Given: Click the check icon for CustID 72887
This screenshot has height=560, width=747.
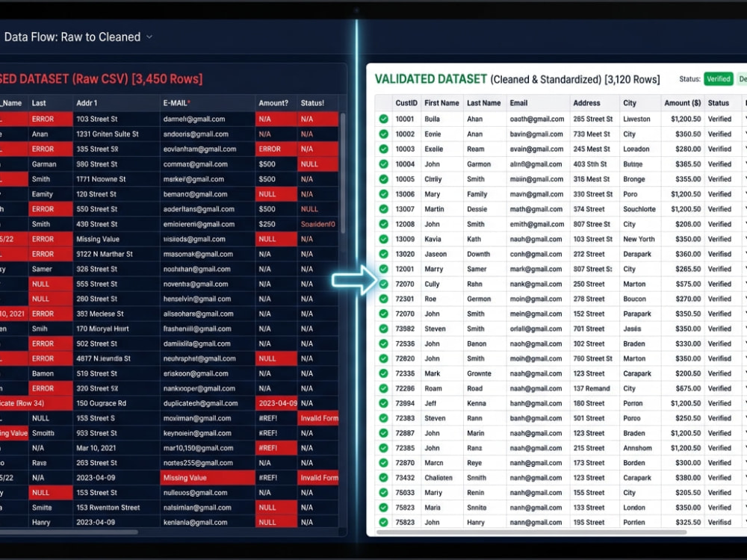Looking at the screenshot, I should point(383,433).
